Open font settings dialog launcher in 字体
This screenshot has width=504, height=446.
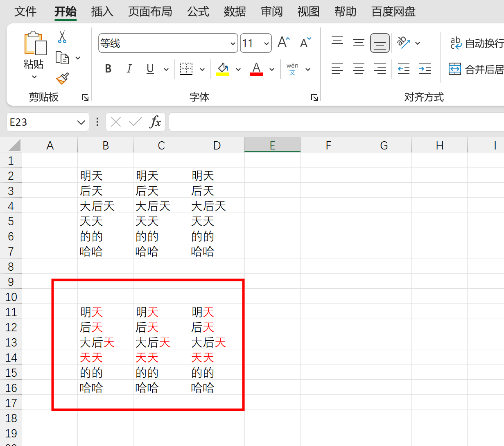(314, 97)
